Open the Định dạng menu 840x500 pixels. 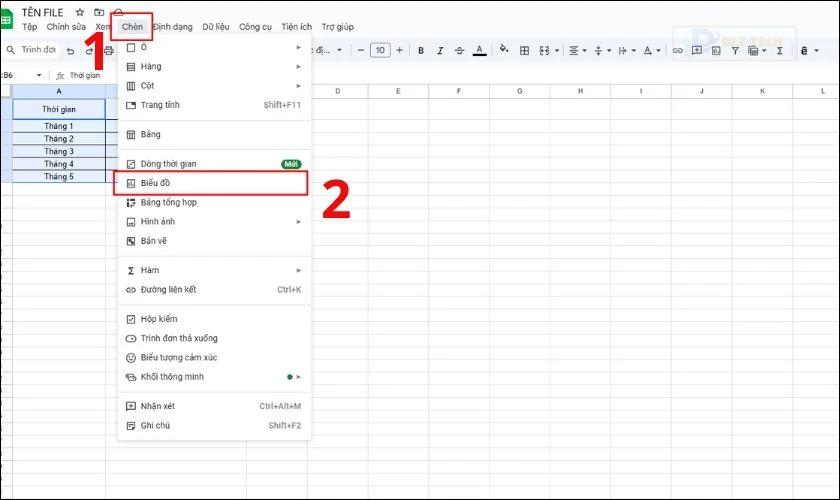[x=172, y=27]
